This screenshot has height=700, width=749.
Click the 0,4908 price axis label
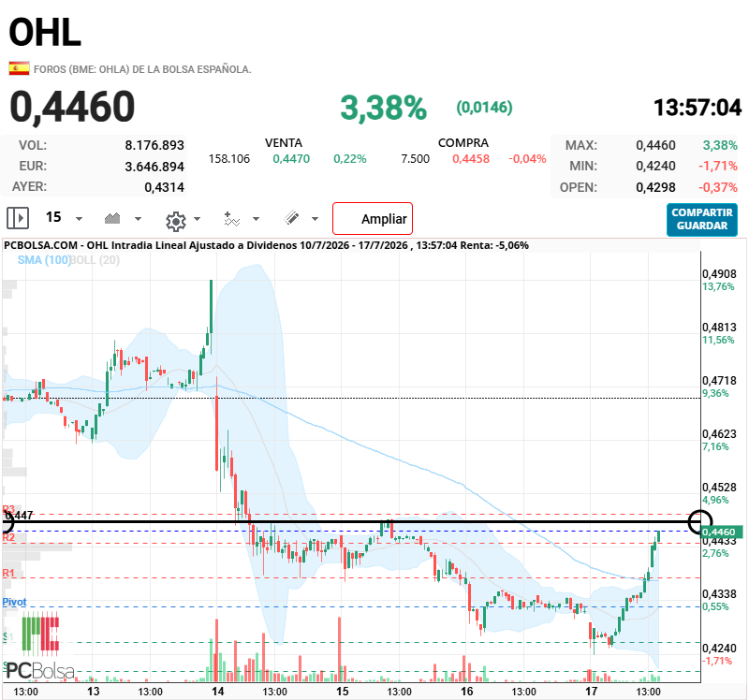[x=719, y=273]
